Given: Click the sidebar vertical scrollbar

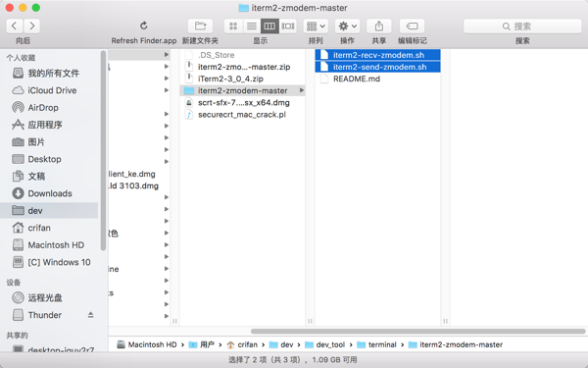Looking at the screenshot, I should click(x=103, y=150).
